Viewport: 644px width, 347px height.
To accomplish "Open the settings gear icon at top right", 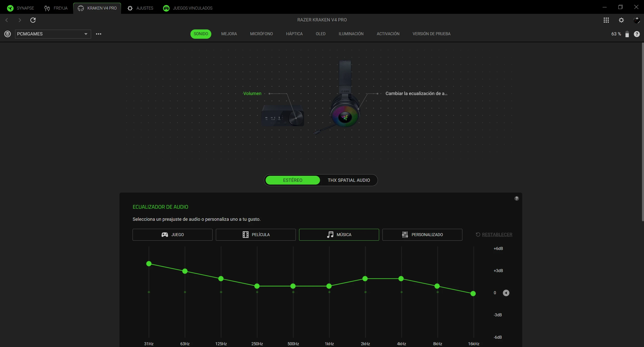I will point(621,20).
